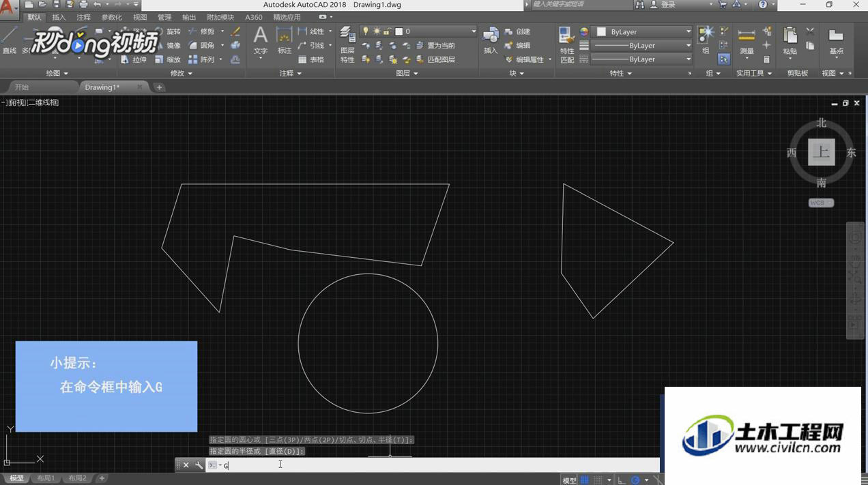Switch to the View (视图) ribbon tab
The width and height of the screenshot is (868, 485).
point(140,17)
